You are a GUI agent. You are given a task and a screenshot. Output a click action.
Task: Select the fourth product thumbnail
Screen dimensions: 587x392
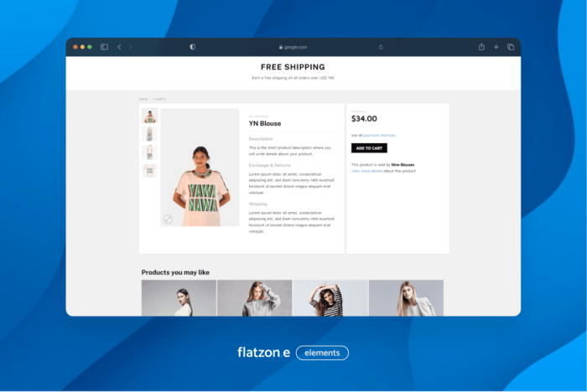click(149, 170)
